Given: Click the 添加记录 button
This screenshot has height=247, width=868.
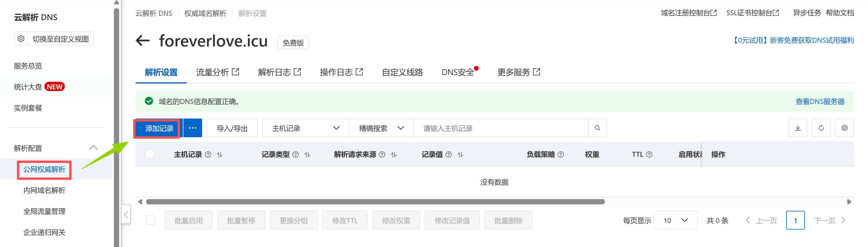Looking at the screenshot, I should pos(159,128).
